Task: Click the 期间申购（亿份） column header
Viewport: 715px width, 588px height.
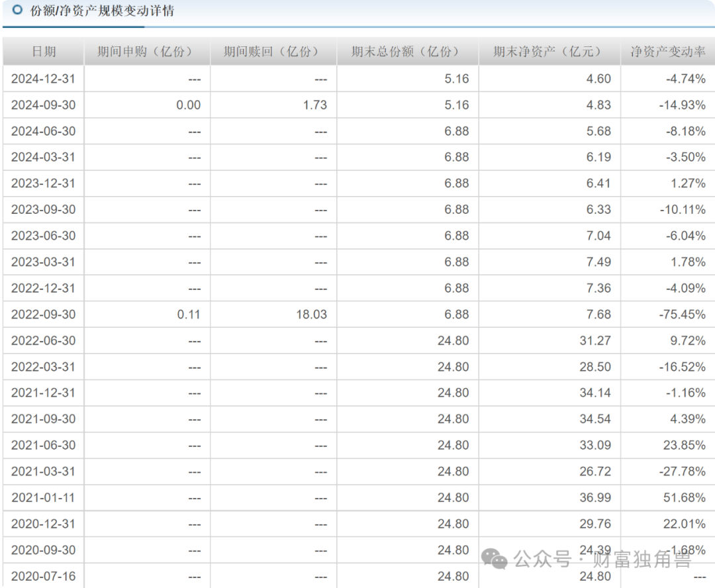Action: pyautogui.click(x=146, y=51)
